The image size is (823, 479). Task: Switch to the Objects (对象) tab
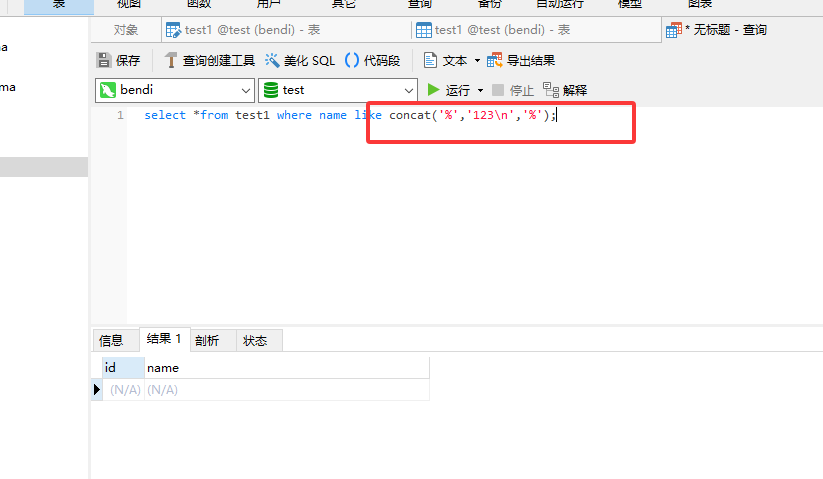tap(126, 30)
